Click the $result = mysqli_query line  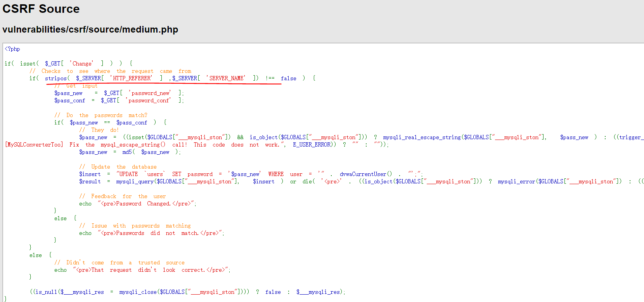click(x=362, y=182)
